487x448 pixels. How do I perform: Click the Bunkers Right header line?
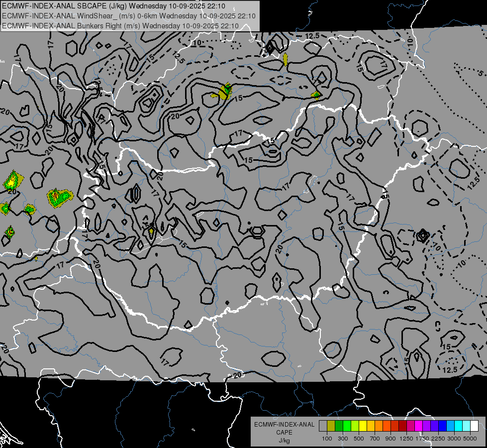coord(120,26)
